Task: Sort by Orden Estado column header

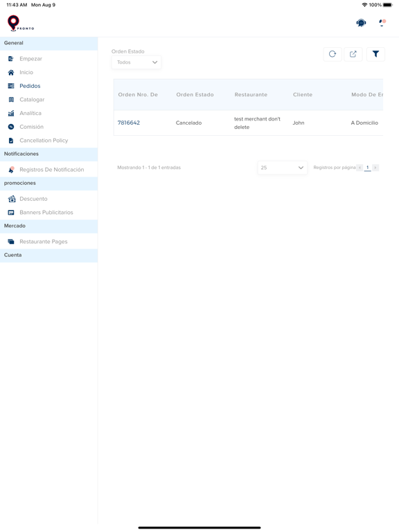Action: point(195,95)
